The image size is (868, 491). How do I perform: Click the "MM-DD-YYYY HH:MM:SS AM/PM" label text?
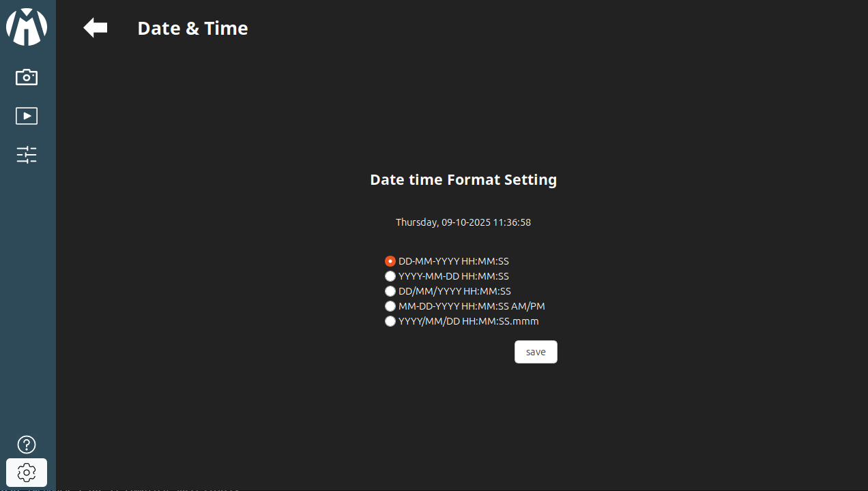[x=472, y=306]
